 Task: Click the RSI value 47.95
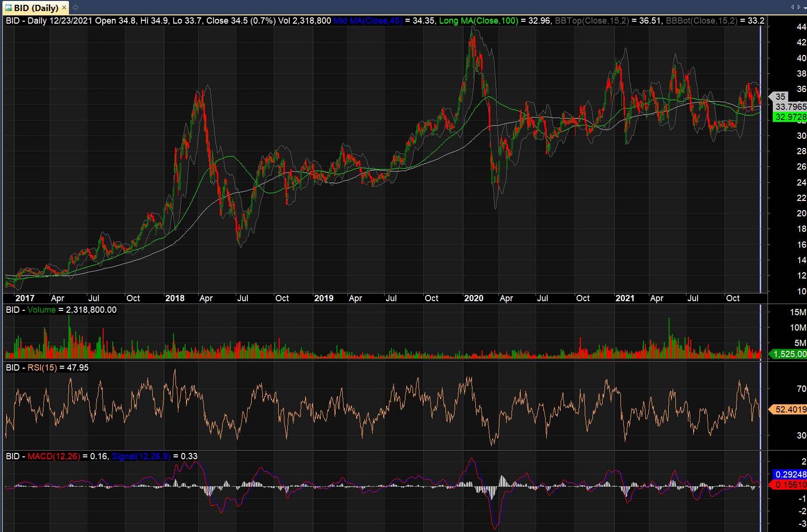78,368
